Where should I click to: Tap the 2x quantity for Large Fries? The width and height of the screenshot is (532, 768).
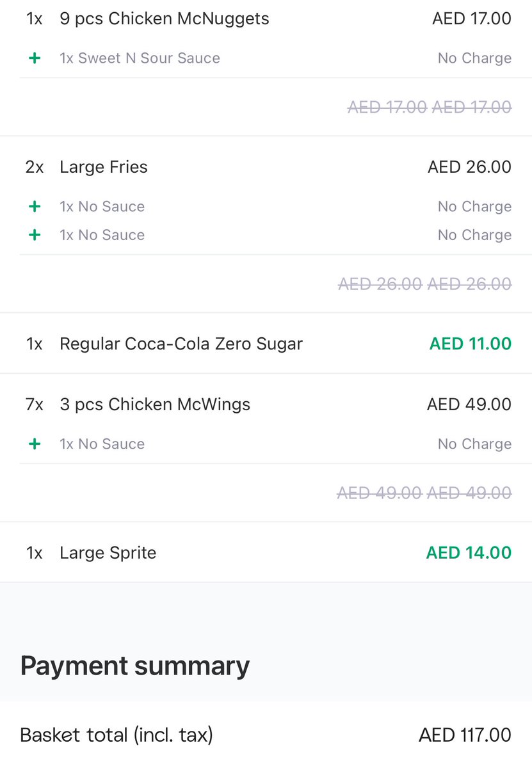(x=35, y=167)
